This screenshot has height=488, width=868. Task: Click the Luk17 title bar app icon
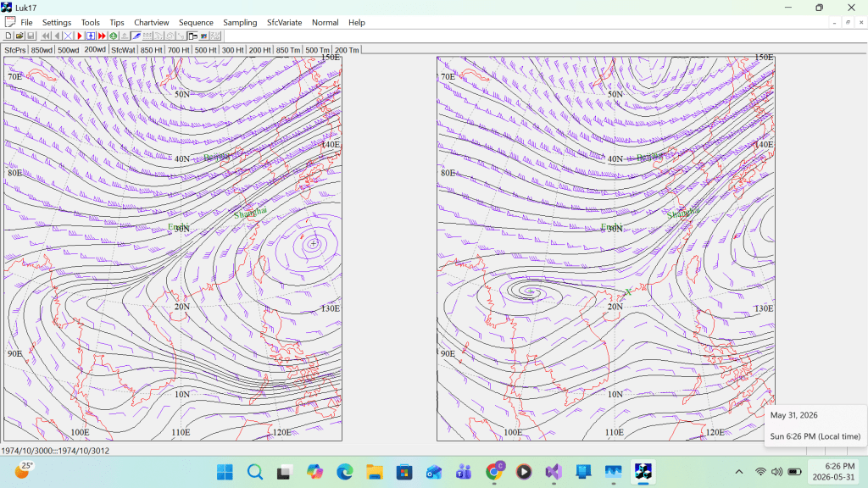(x=6, y=7)
